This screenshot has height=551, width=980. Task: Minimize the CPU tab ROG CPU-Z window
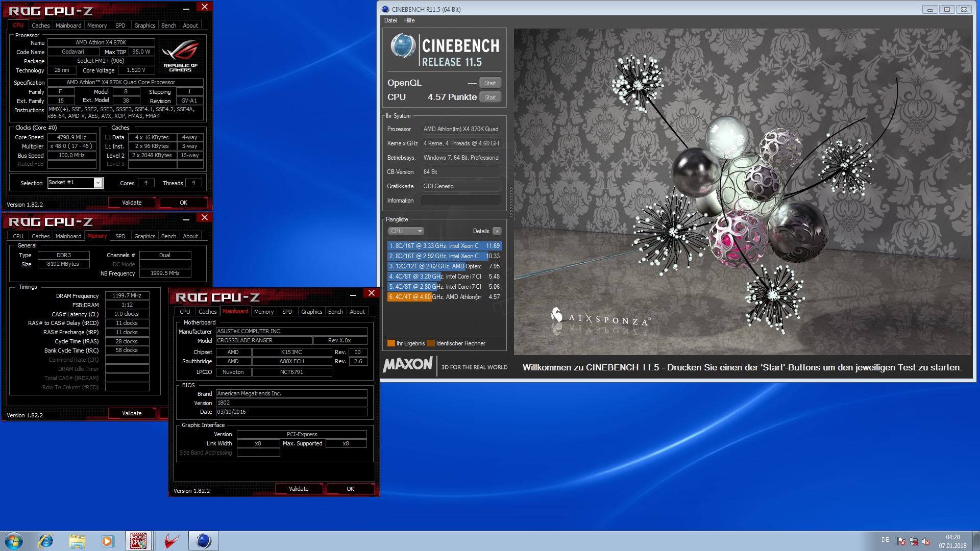(x=186, y=8)
